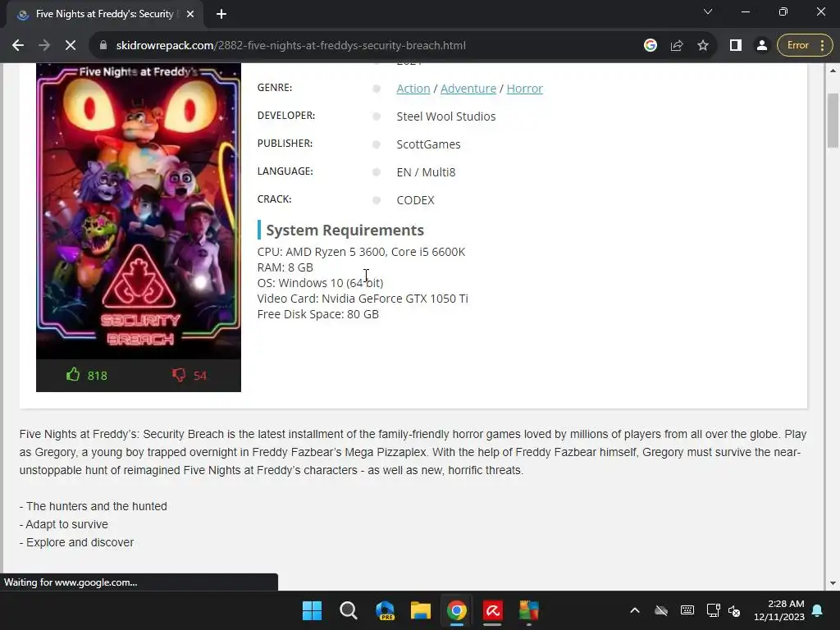Viewport: 840px width, 630px height.
Task: Open the browser side panel
Action: [736, 46]
